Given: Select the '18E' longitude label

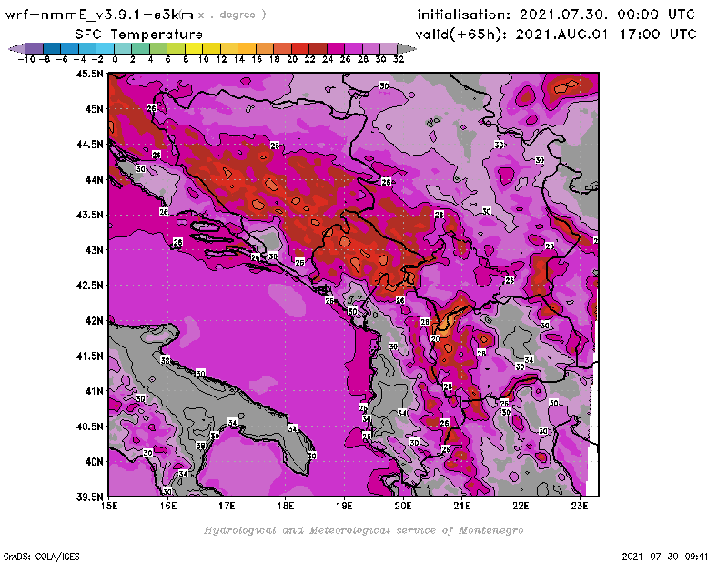Looking at the screenshot, I should (x=286, y=506).
